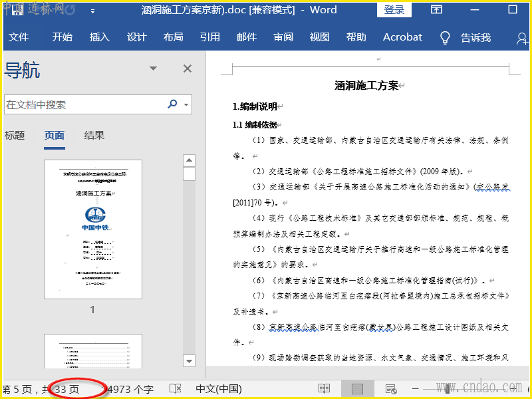Click the share person icon
Image resolution: width=532 pixels, height=399 pixels.
(522, 38)
